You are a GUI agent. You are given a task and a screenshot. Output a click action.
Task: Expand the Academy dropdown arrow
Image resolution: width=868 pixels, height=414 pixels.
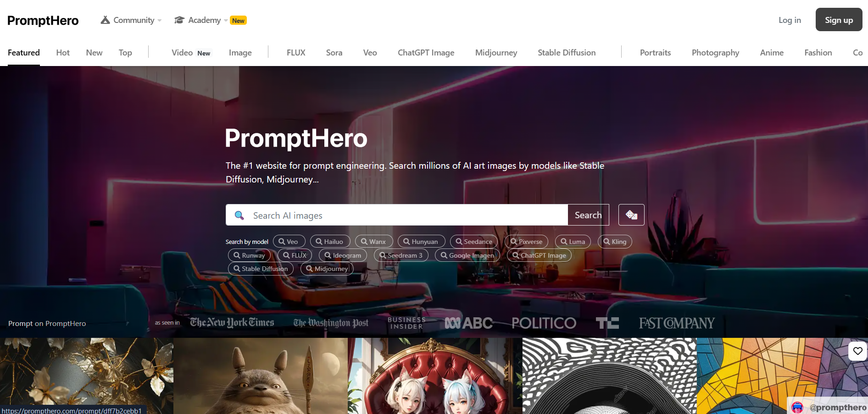226,21
